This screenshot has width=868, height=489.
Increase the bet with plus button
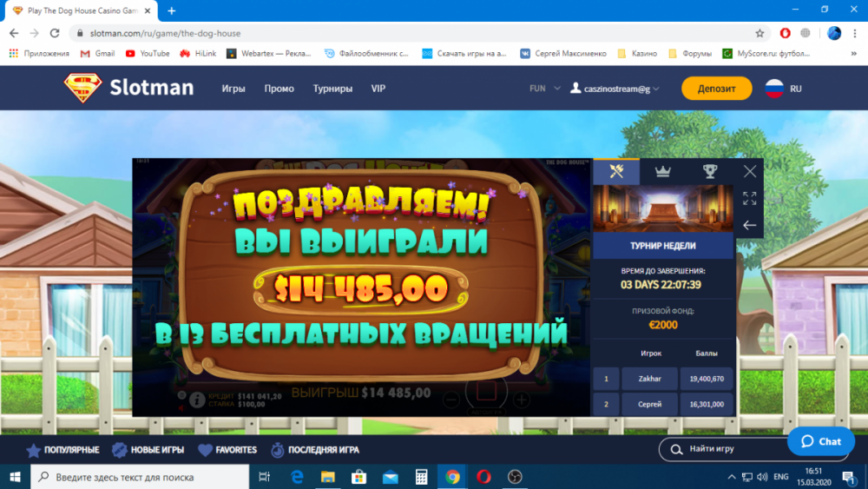521,400
